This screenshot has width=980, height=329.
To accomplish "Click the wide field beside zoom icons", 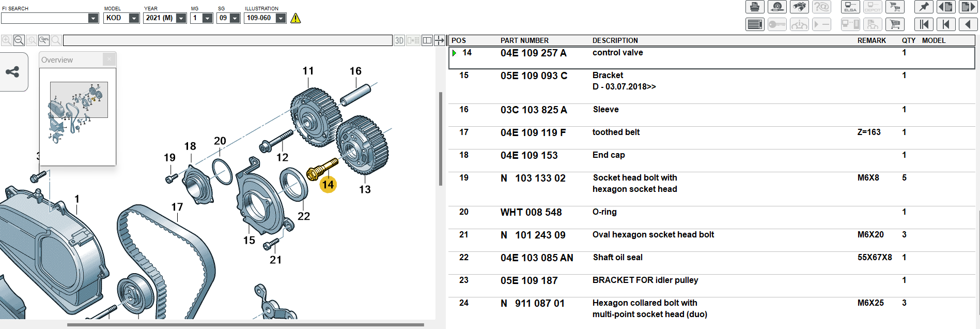I will (x=228, y=40).
